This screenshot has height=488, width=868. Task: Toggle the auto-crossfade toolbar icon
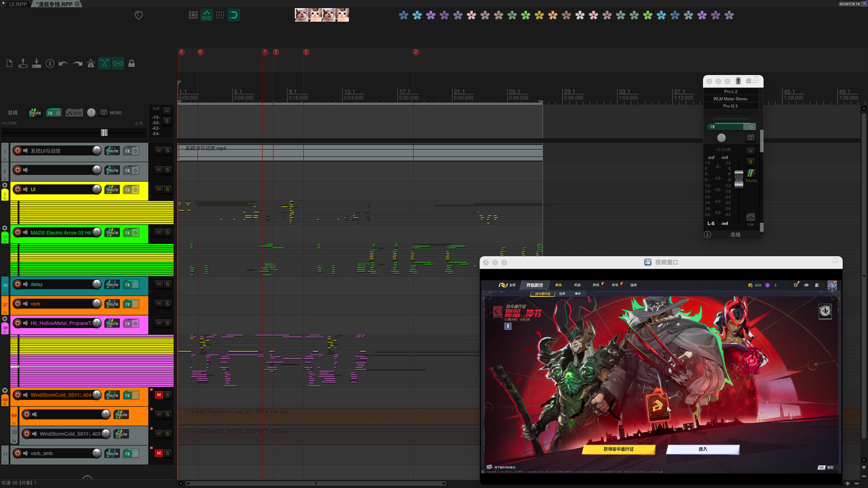click(104, 64)
